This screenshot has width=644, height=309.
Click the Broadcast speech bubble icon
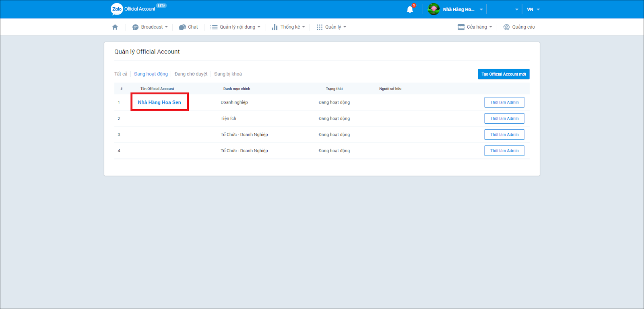point(135,27)
